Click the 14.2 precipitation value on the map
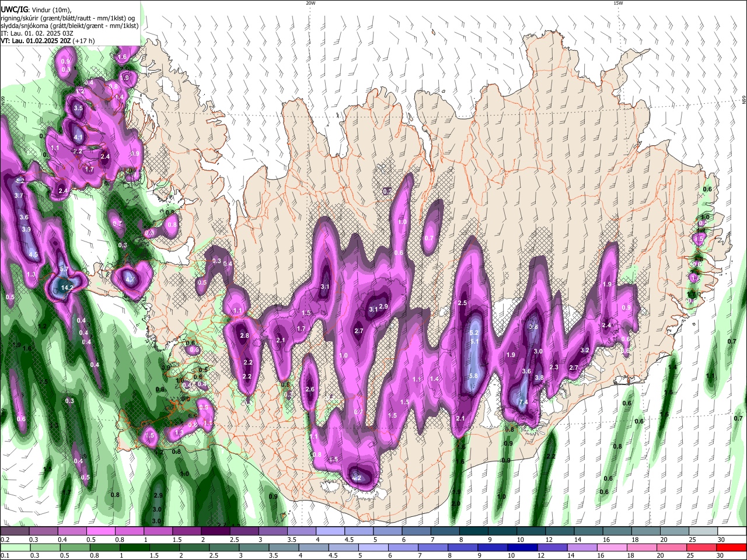The image size is (747, 560). (67, 288)
